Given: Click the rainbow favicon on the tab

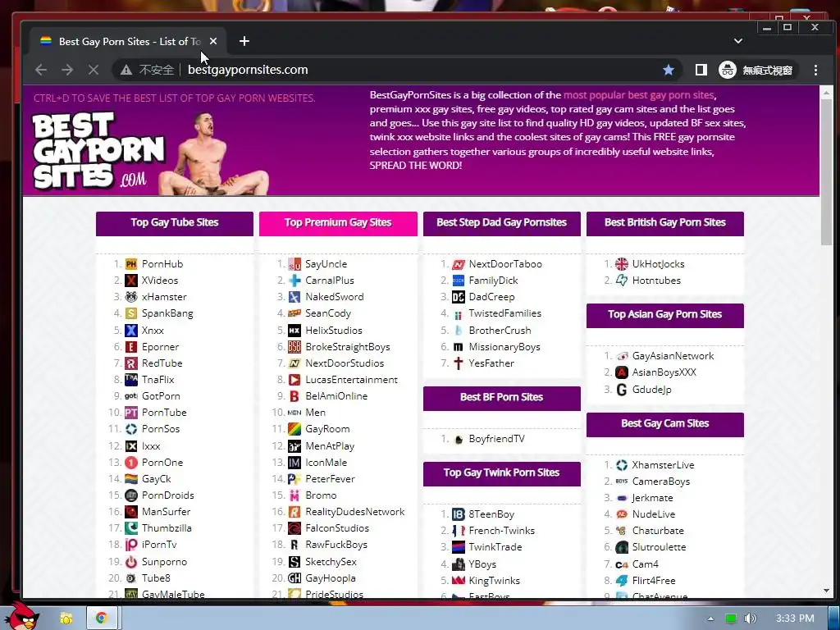Looking at the screenshot, I should tap(46, 41).
